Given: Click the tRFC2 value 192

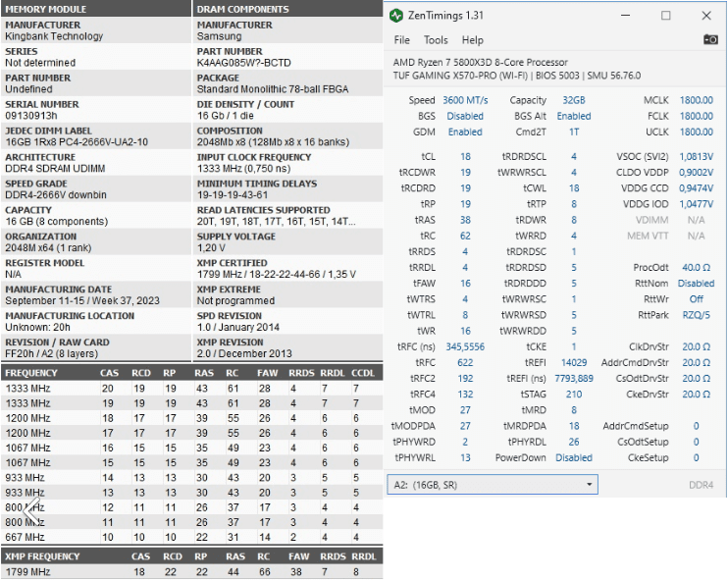Looking at the screenshot, I should click(x=465, y=379).
